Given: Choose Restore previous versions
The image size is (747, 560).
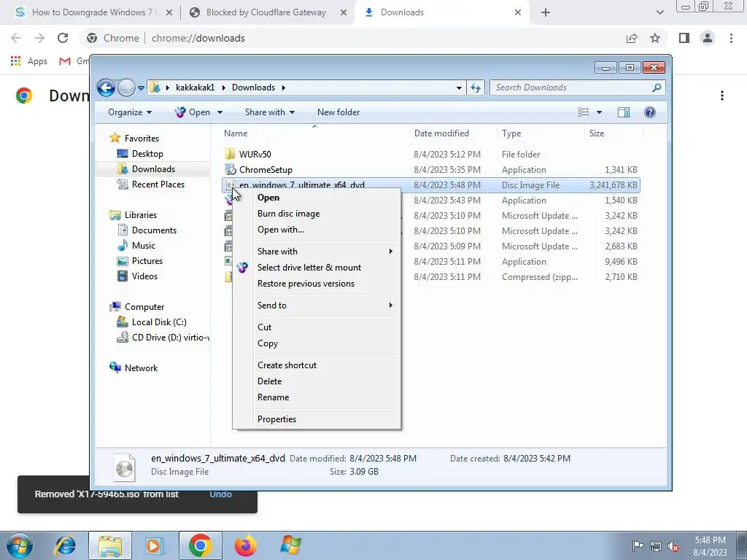Looking at the screenshot, I should click(306, 284).
